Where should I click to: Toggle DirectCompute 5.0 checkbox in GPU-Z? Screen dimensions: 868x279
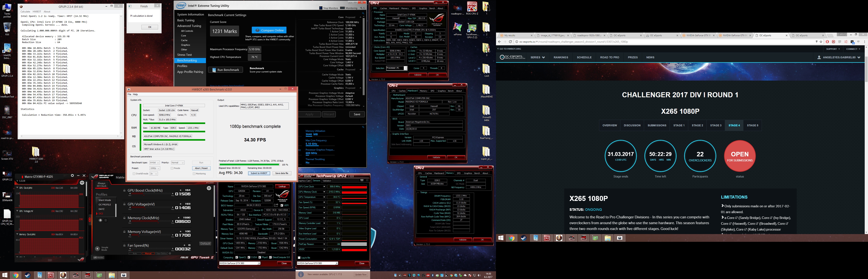click(x=270, y=257)
